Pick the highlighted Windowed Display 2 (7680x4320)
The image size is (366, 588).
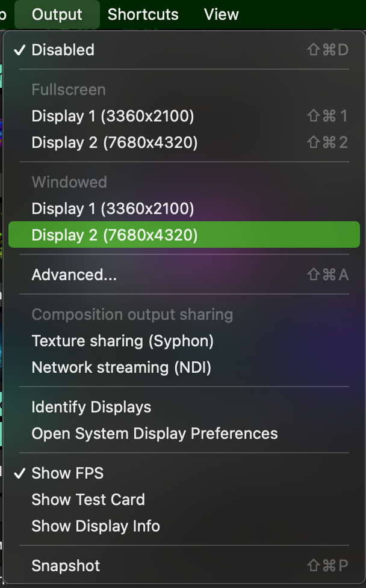click(114, 235)
